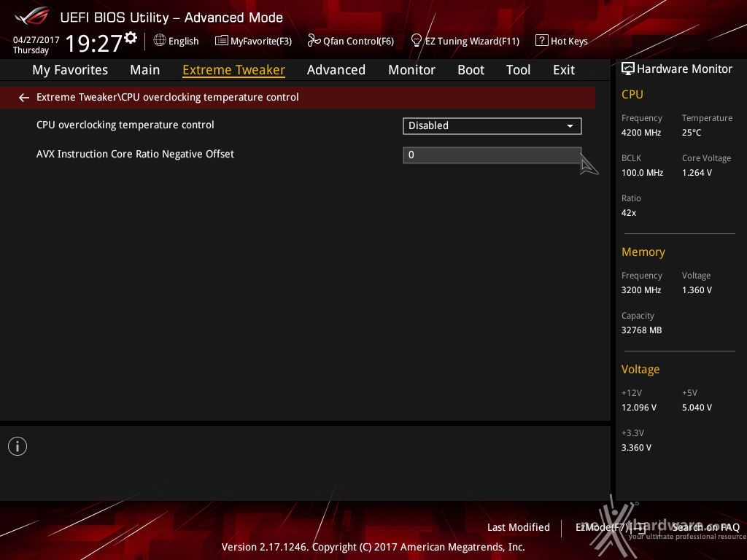Click the CPU section heading
Image resolution: width=747 pixels, height=560 pixels.
coord(632,94)
